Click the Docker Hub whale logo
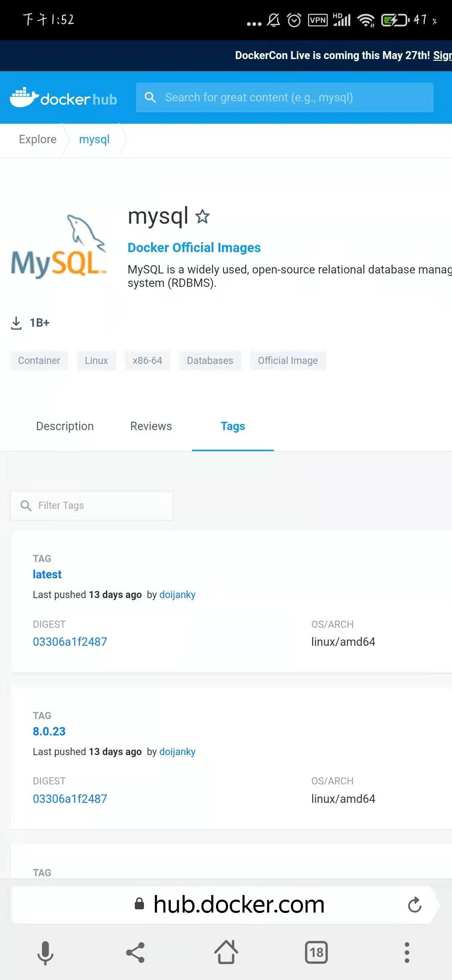 click(x=63, y=98)
